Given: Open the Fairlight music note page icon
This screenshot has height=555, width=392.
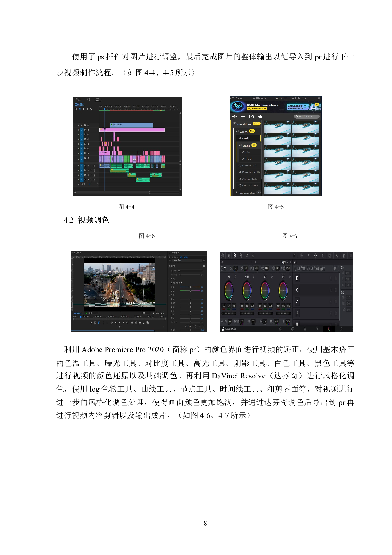Looking at the screenshot, I should click(x=341, y=329).
